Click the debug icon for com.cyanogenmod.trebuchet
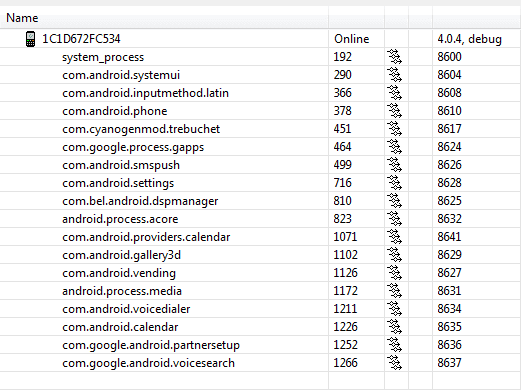 click(x=395, y=129)
